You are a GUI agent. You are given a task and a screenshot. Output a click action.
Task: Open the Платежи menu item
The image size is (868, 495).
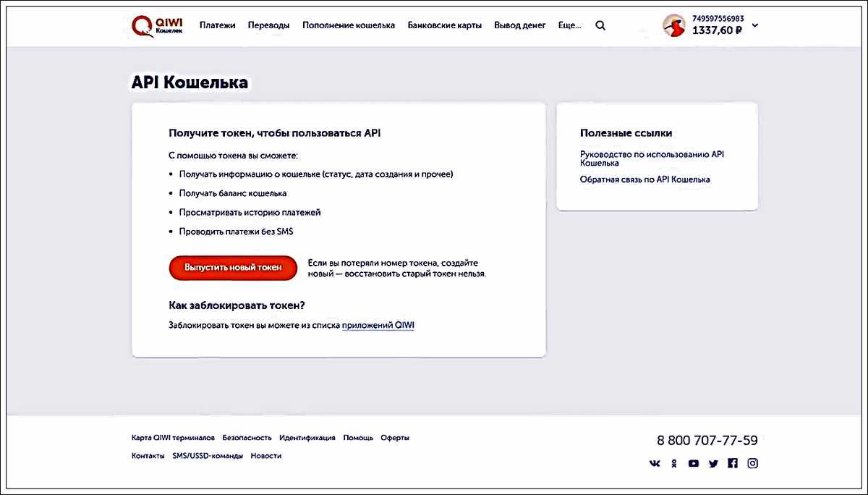[218, 25]
